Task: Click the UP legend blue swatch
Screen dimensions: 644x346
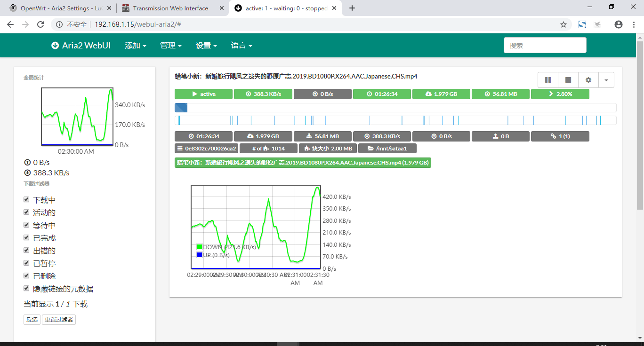Action: point(200,255)
